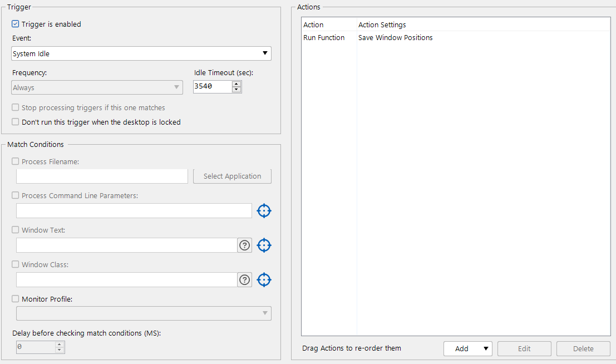Click target finder icon for Command Line Parameters
The height and width of the screenshot is (364, 616).
[x=264, y=211]
